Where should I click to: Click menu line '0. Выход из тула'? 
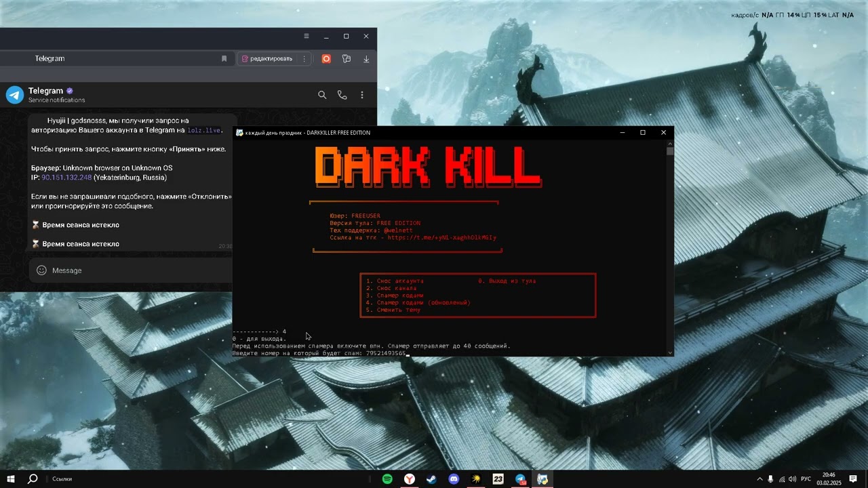pos(507,281)
